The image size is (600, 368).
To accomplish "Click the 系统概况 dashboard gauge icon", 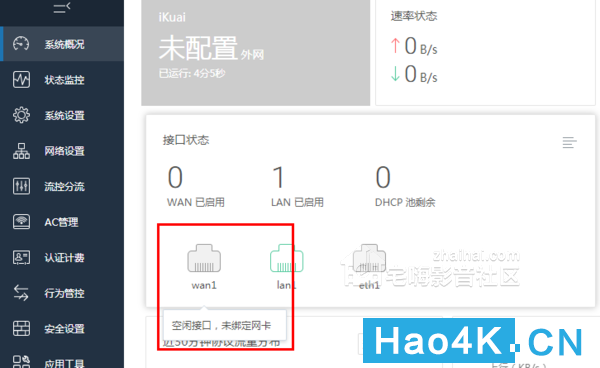I will pyautogui.click(x=21, y=44).
